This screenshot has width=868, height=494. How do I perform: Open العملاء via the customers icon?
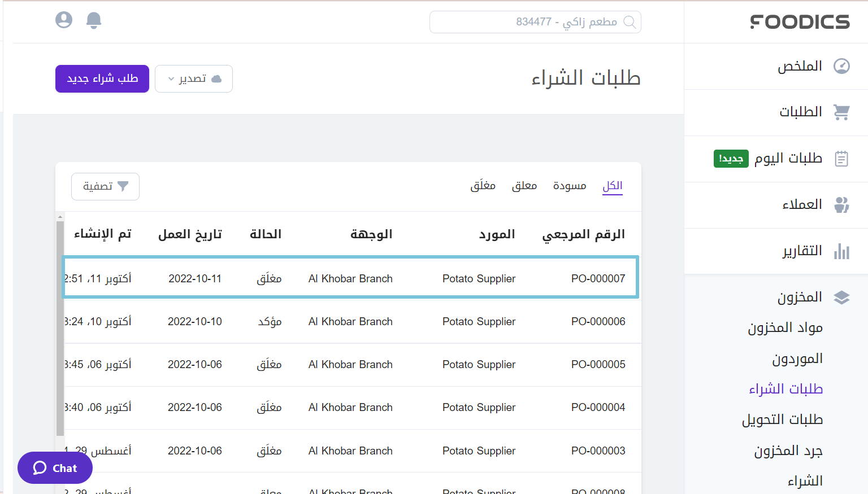841,206
